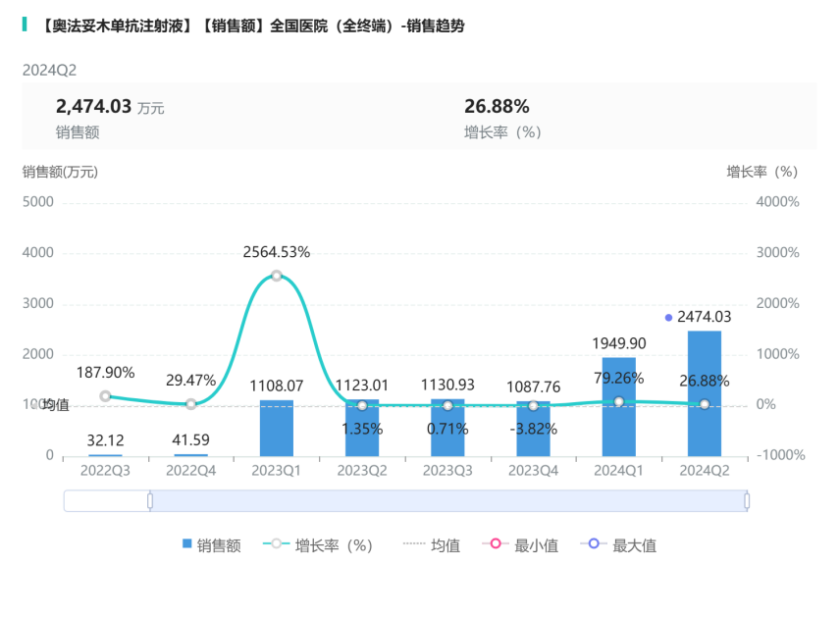This screenshot has height=617, width=840.
Task: Click the 2023Q4 growth rate point -3.82%
Action: click(x=533, y=406)
